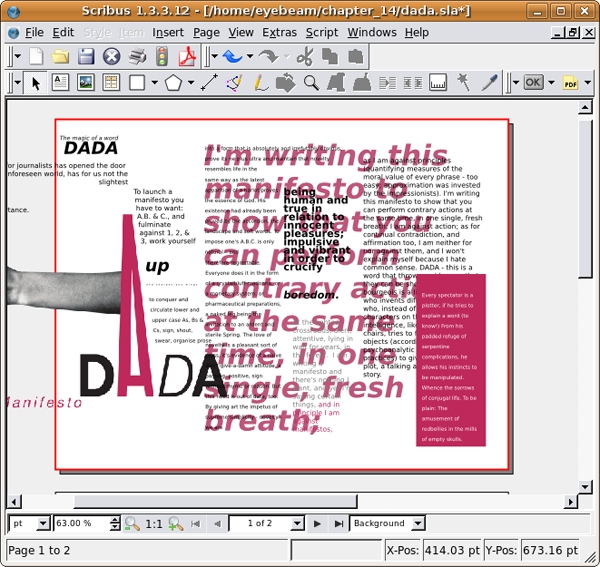Open the Script menu
The height and width of the screenshot is (567, 600).
pyautogui.click(x=322, y=33)
